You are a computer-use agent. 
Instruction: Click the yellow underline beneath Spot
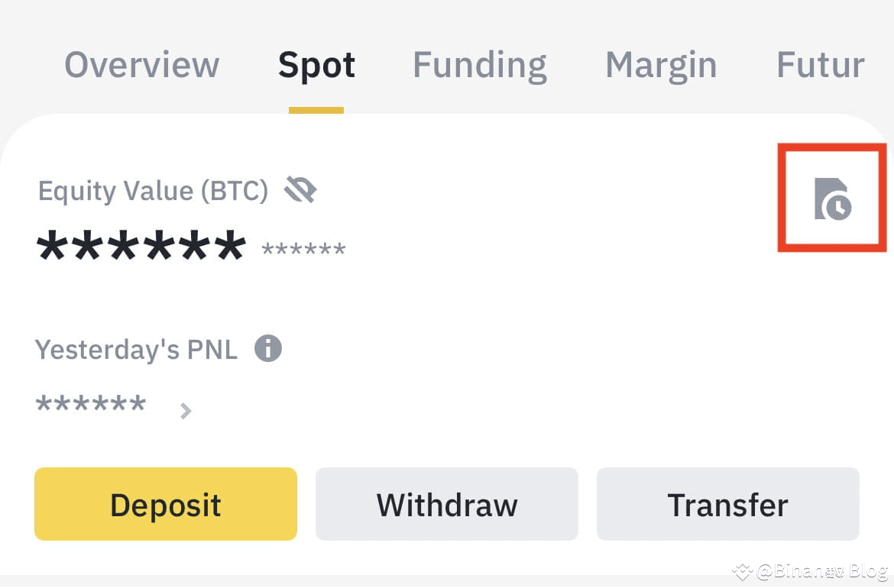tap(316, 110)
